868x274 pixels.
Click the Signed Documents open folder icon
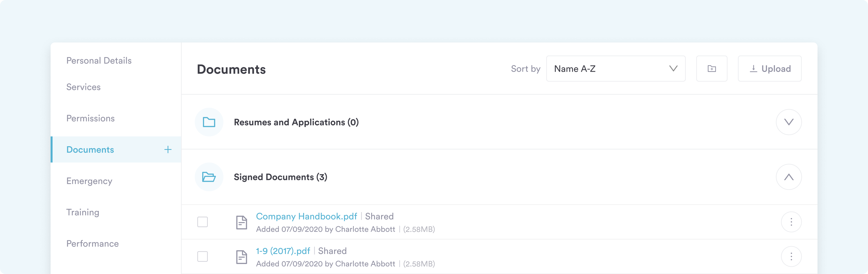tap(209, 177)
